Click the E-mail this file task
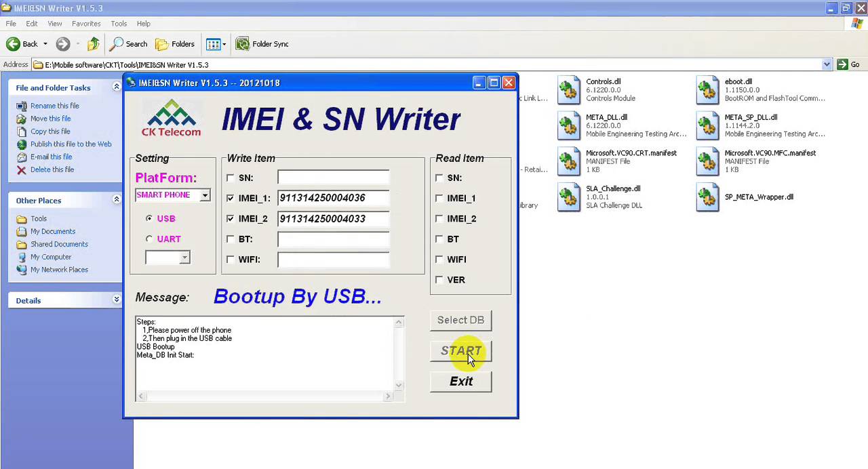Image resolution: width=868 pixels, height=469 pixels. (51, 157)
